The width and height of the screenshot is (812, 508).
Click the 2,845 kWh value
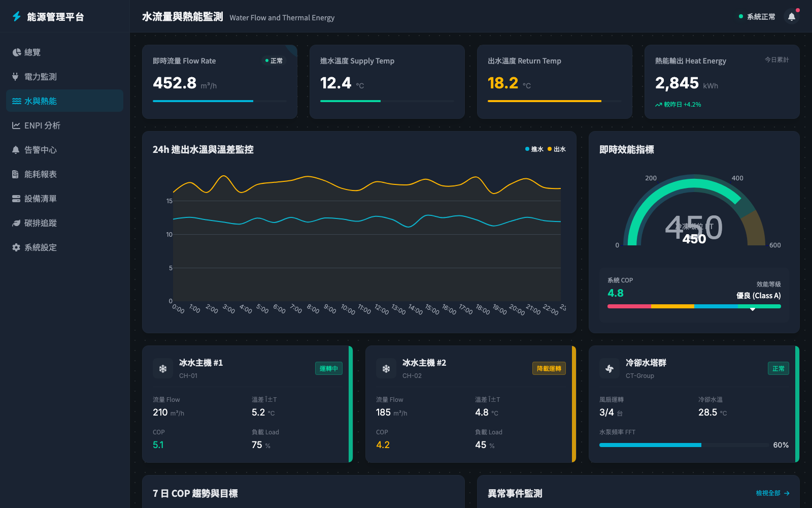click(677, 83)
